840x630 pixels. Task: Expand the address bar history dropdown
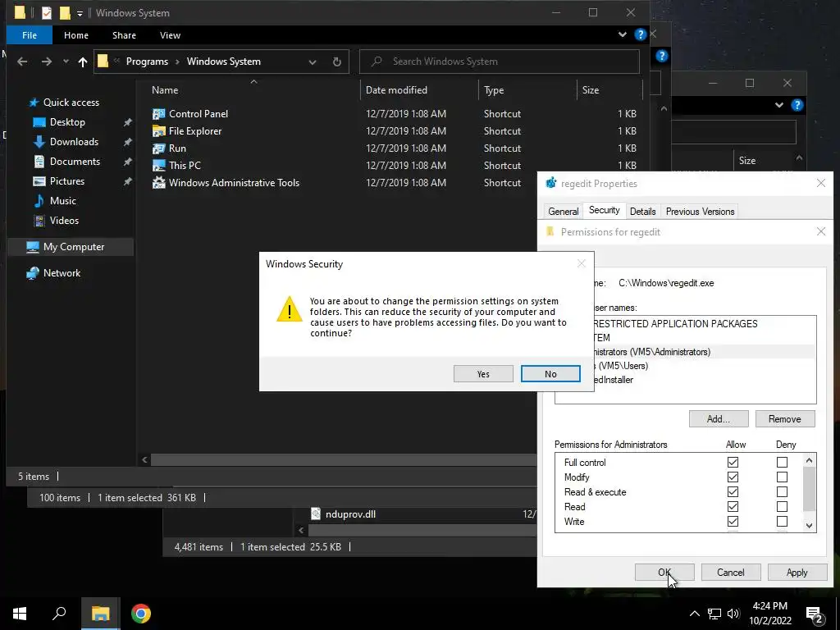[313, 62]
